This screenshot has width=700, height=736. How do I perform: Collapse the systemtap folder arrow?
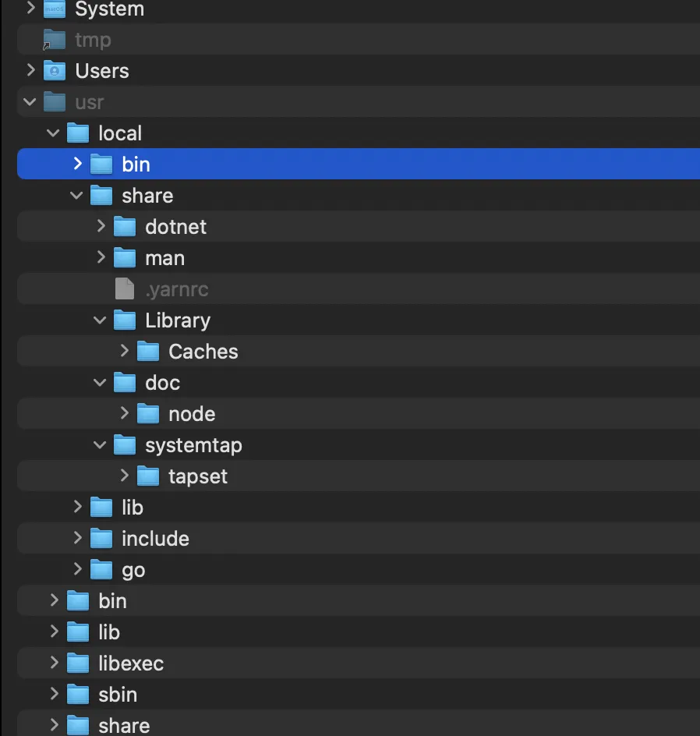pos(101,445)
